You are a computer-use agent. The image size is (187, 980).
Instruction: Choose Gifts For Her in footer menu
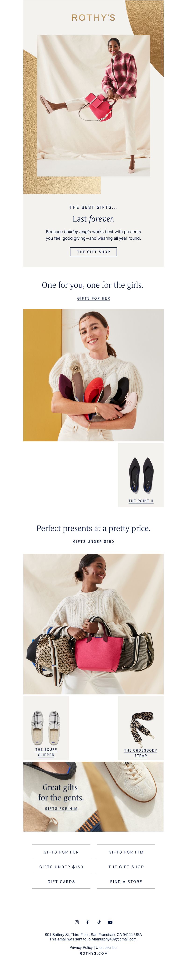point(61,852)
